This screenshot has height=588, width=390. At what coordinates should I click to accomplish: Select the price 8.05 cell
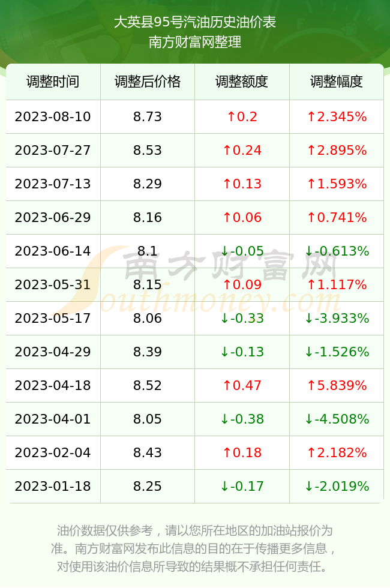click(148, 419)
